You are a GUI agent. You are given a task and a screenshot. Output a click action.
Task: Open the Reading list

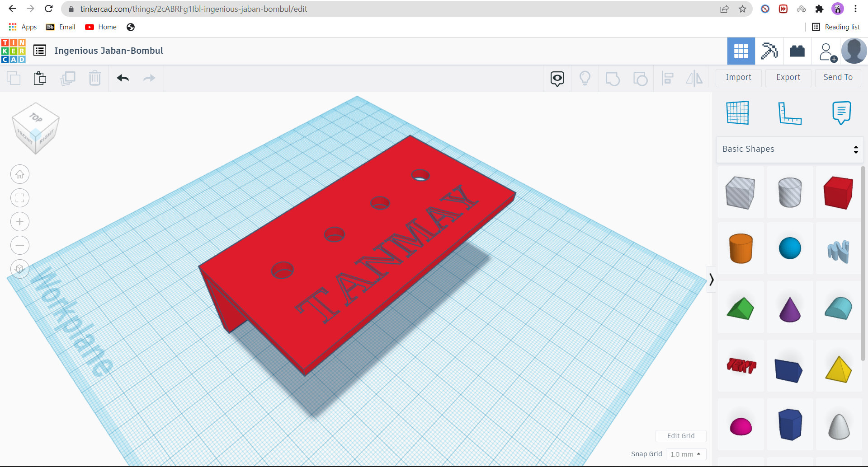(836, 27)
